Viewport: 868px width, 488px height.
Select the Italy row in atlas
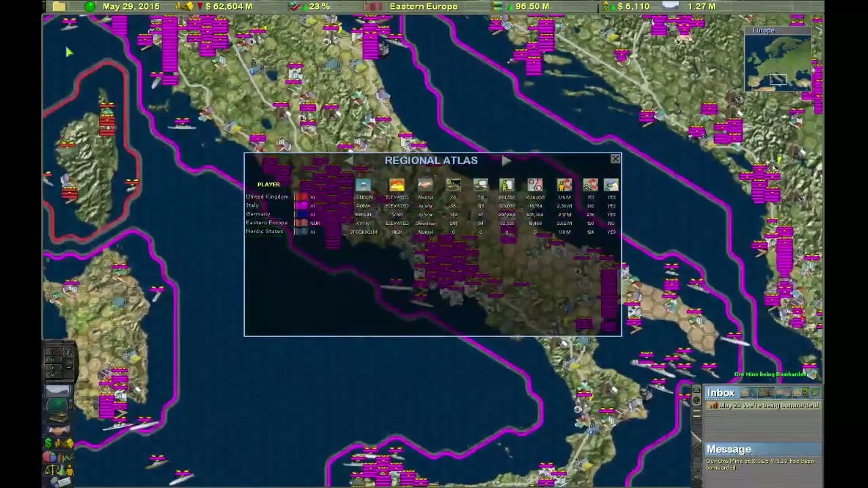432,205
